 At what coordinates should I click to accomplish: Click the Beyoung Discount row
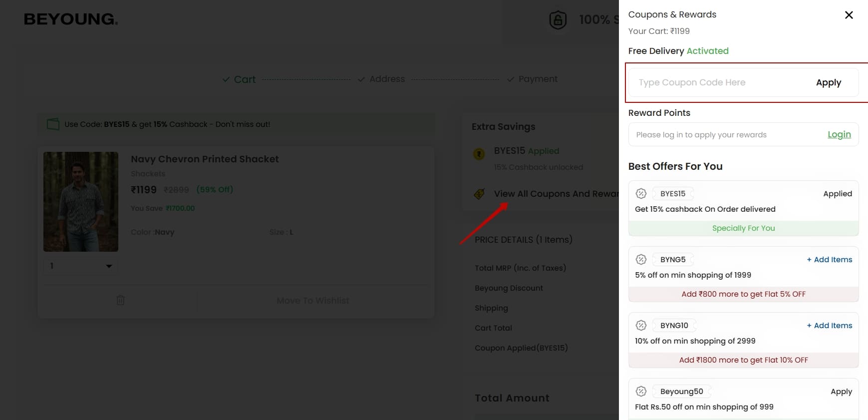coord(509,288)
